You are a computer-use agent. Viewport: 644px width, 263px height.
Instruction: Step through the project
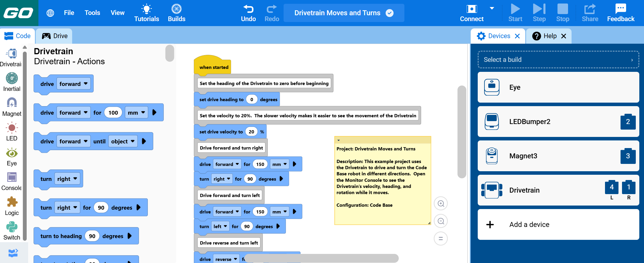[x=539, y=13]
